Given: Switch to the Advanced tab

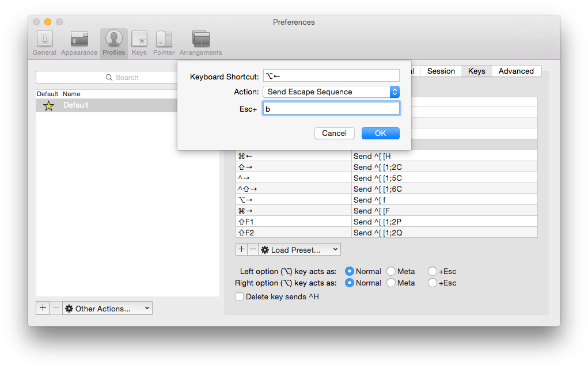Looking at the screenshot, I should (x=516, y=71).
